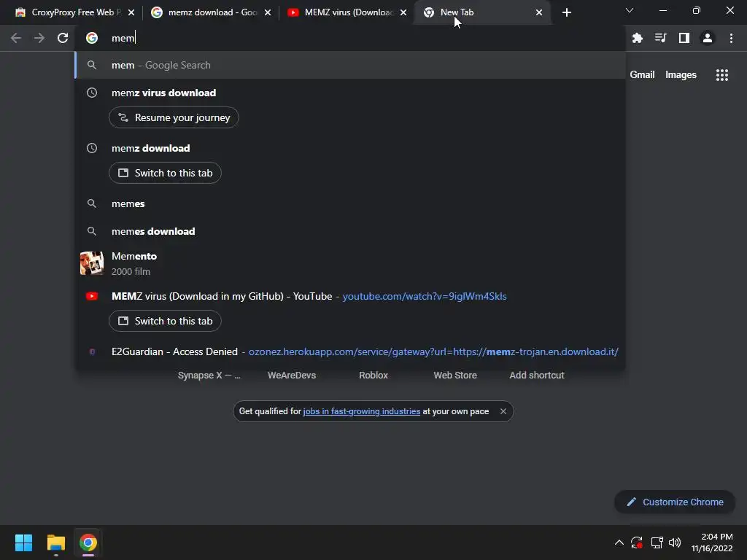This screenshot has width=747, height=560.
Task: Open the Web Store shortcut
Action: [455, 376]
